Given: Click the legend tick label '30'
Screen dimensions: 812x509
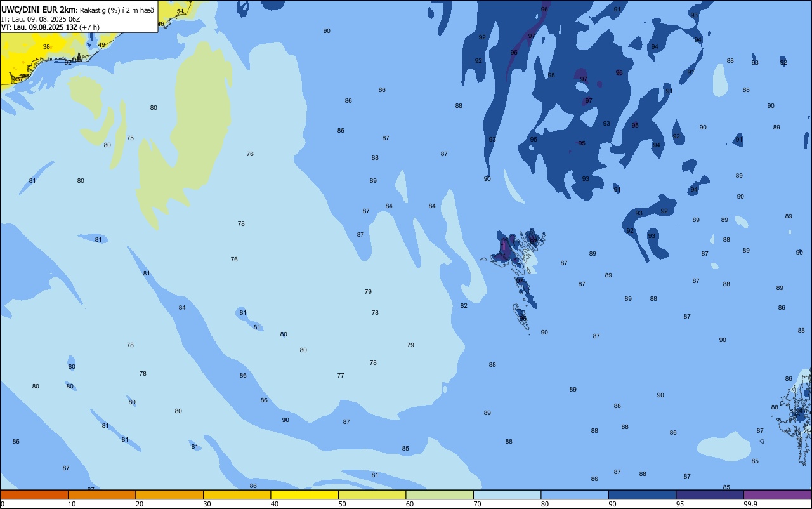Looking at the screenshot, I should tap(207, 504).
